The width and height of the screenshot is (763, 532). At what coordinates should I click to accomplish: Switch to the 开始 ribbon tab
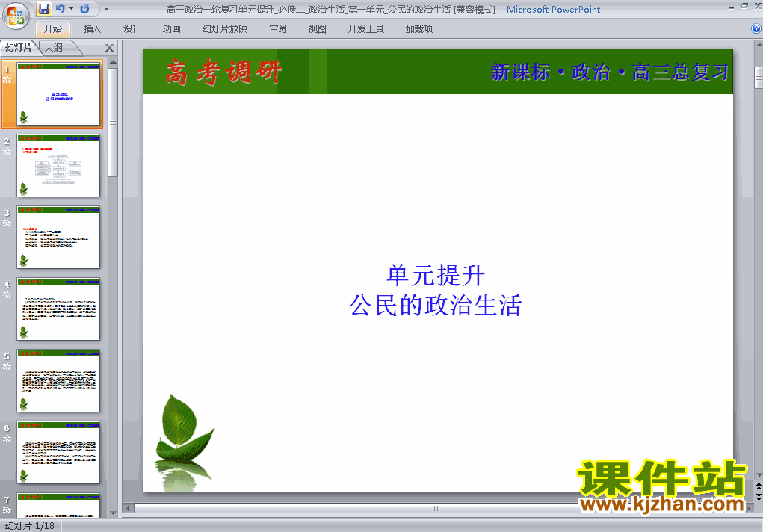click(x=52, y=28)
